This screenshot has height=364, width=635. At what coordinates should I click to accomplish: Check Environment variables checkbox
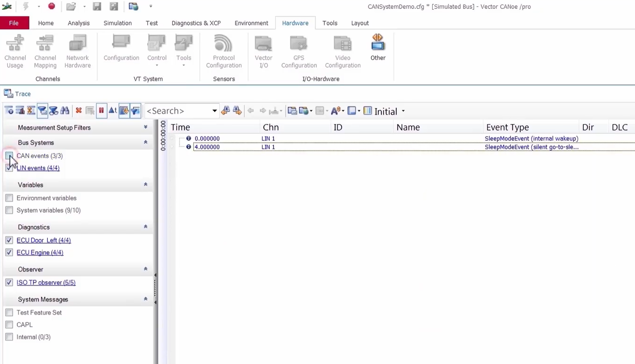[x=9, y=198]
